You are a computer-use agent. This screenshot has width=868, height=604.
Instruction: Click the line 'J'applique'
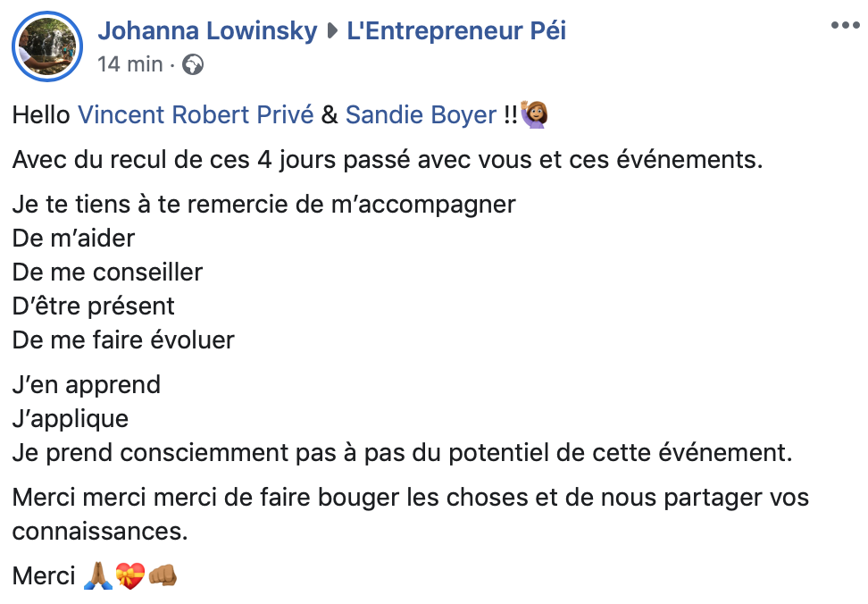[x=71, y=418]
